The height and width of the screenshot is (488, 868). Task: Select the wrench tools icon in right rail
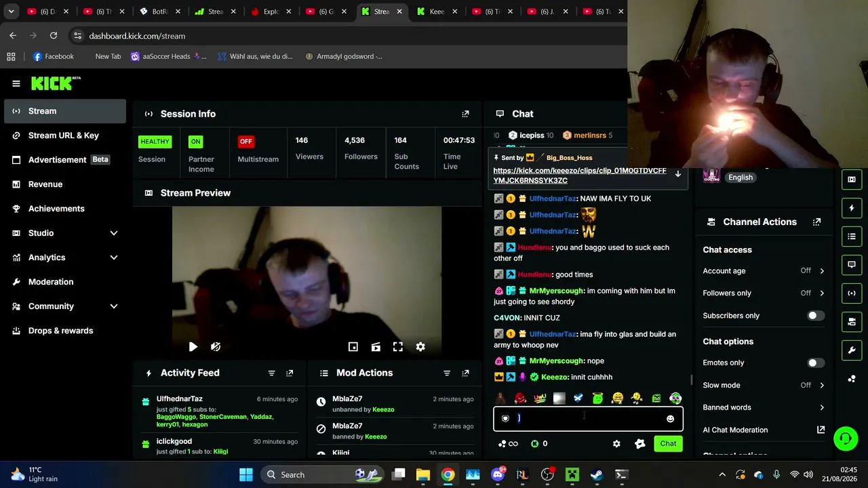click(852, 350)
